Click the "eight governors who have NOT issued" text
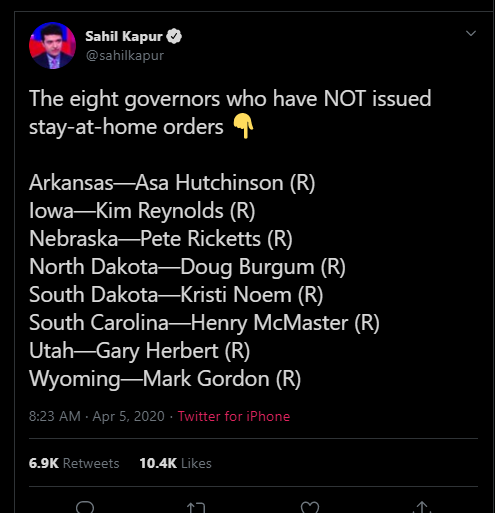This screenshot has height=513, width=495. pos(250,99)
